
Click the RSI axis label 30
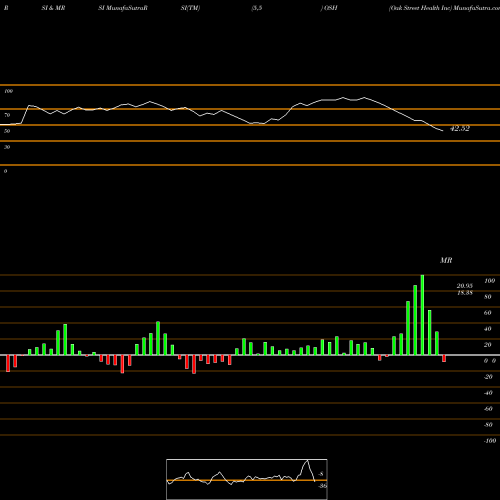click(7, 147)
